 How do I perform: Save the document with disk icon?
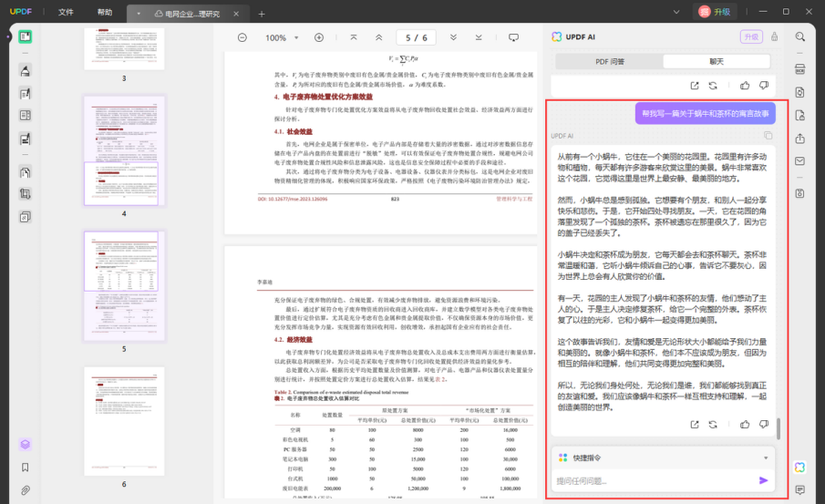pyautogui.click(x=799, y=193)
